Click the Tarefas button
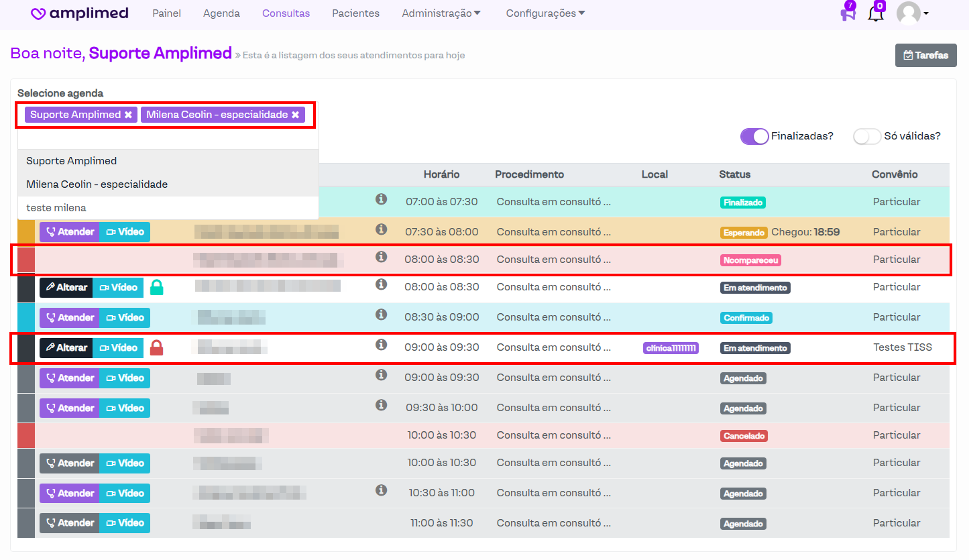969x560 pixels. [x=925, y=55]
